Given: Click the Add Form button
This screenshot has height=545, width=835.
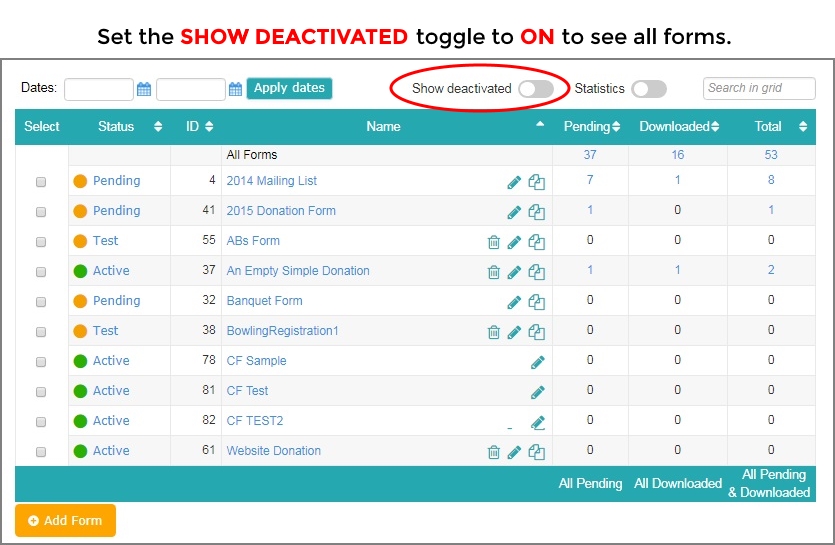Looking at the screenshot, I should pos(66,520).
